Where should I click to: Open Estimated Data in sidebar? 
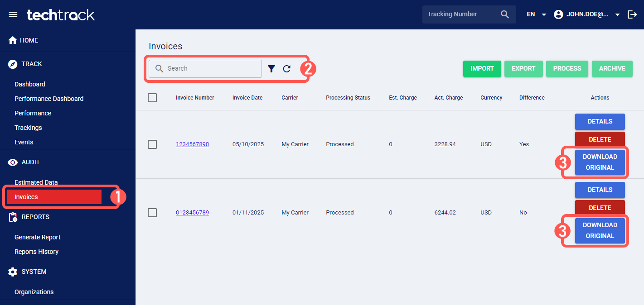[x=36, y=182]
